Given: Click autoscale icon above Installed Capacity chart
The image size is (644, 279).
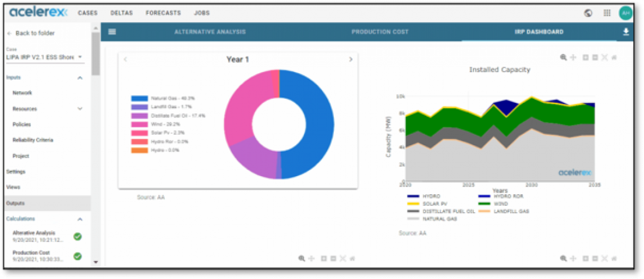Looking at the screenshot, I should pyautogui.click(x=604, y=58).
